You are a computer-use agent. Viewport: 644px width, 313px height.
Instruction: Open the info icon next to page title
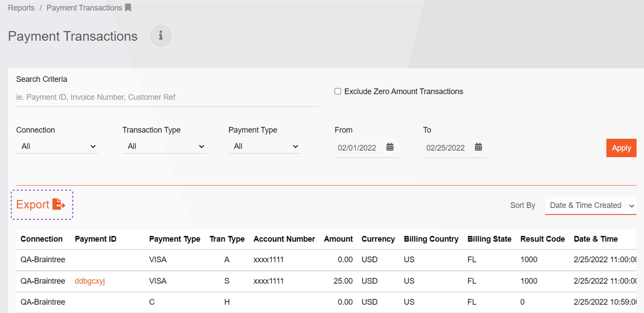click(x=161, y=36)
